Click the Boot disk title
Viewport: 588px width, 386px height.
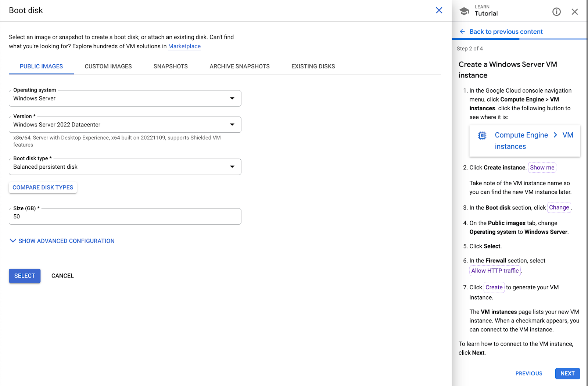26,10
